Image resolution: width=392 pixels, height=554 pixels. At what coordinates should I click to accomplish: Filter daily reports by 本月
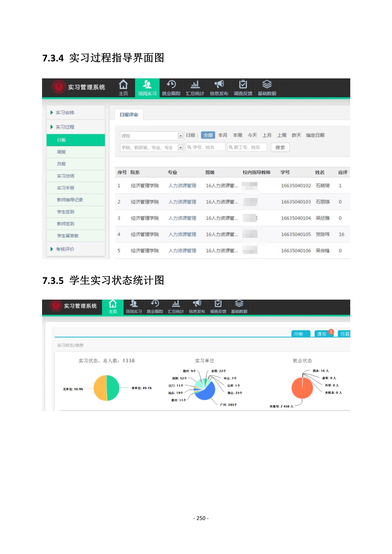pyautogui.click(x=223, y=135)
